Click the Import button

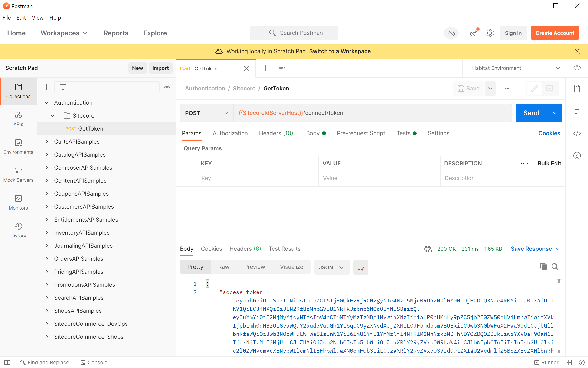pyautogui.click(x=160, y=68)
